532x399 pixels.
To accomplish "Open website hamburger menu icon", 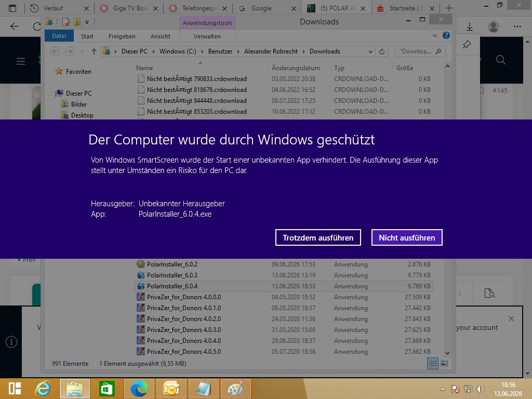I will coord(21,61).
